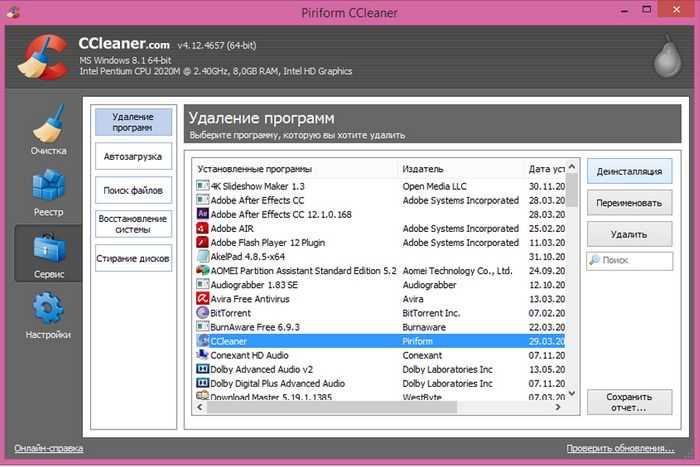
Task: Click the BitTorrent Inc. publisher cell
Action: click(x=431, y=313)
